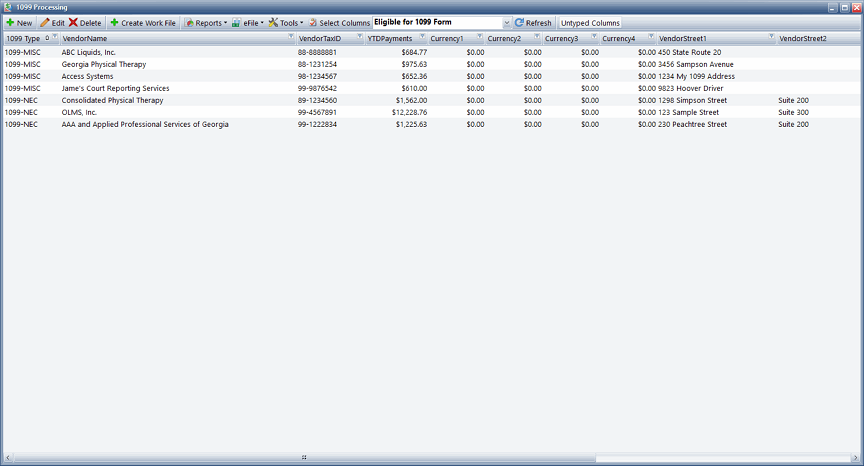Click YTD payment $12,228.76
This screenshot has width=864, height=466.
point(409,112)
